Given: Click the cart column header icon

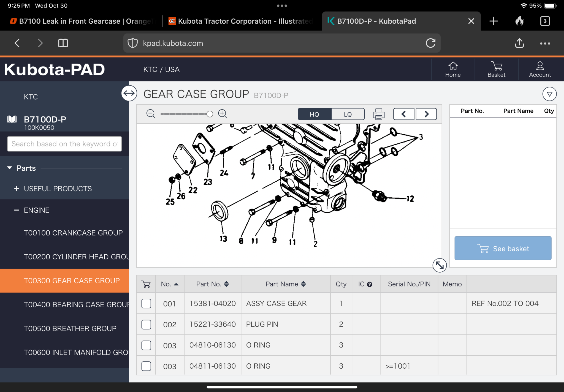Looking at the screenshot, I should (146, 284).
